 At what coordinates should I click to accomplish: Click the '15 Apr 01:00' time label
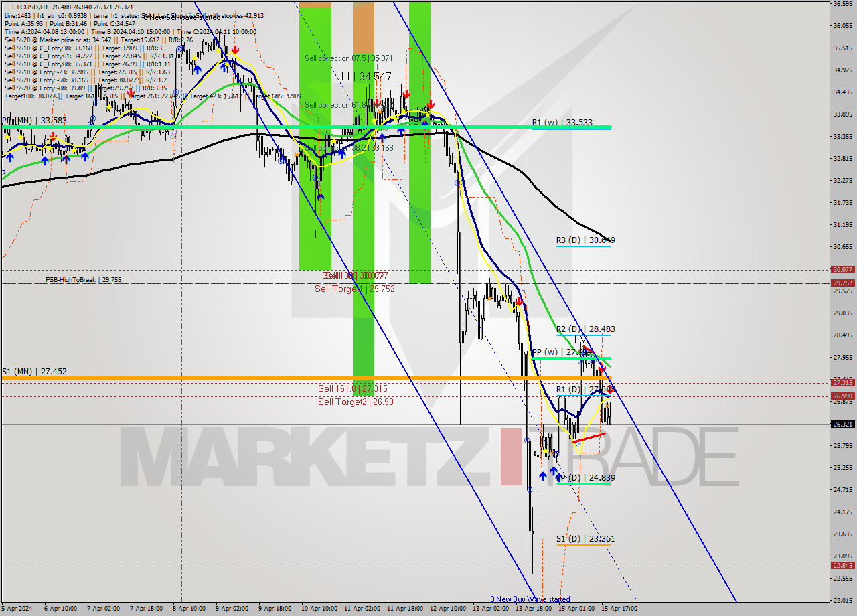[576, 609]
